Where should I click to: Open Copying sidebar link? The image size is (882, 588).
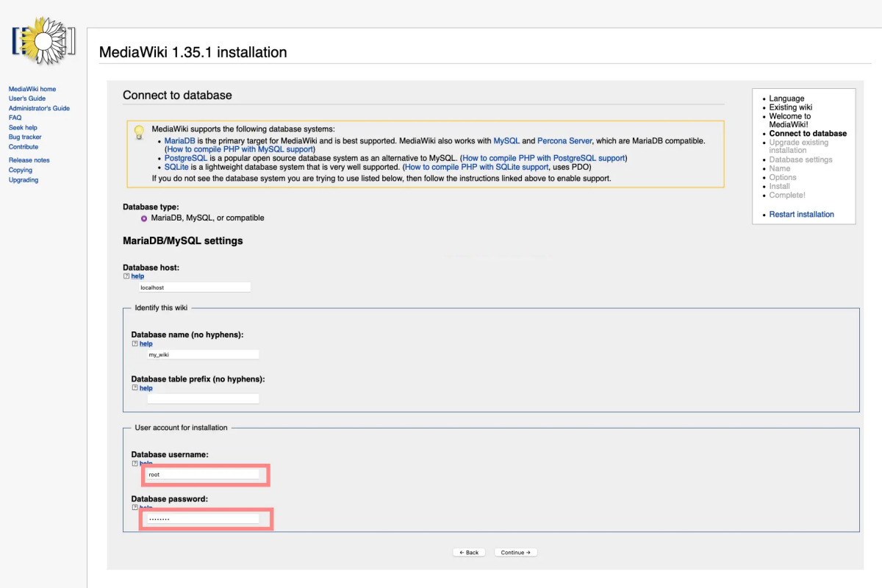(x=21, y=170)
